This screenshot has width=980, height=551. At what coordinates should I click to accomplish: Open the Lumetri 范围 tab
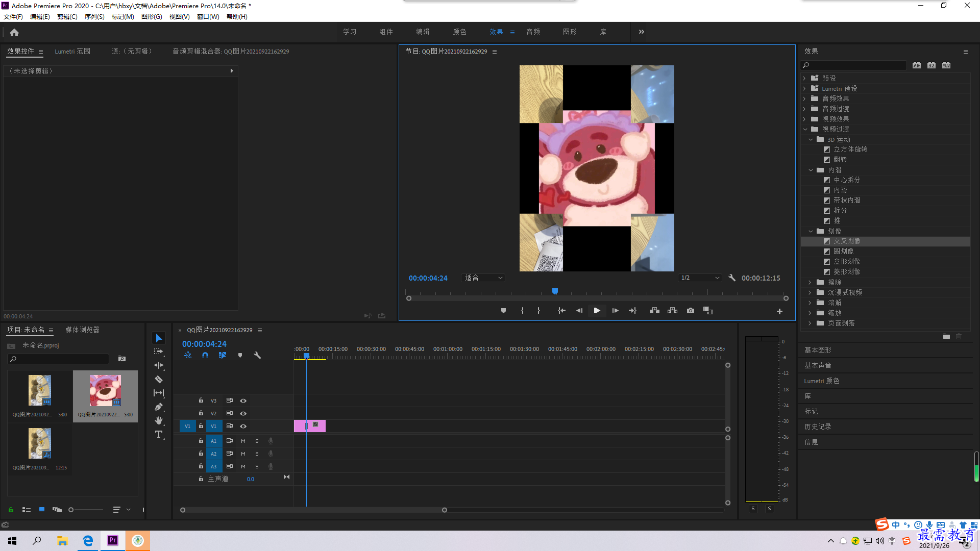tap(72, 52)
